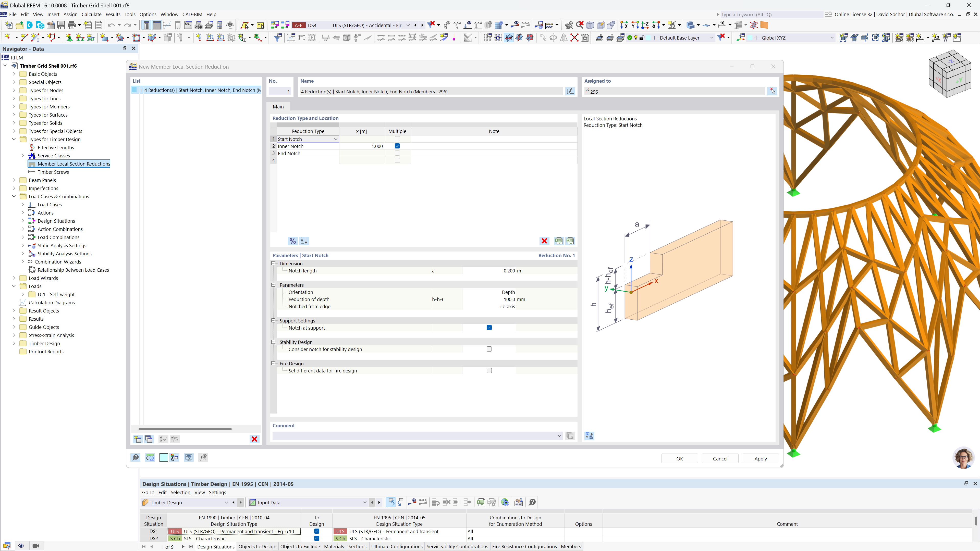
Task: Open the Reduction Type dropdown showing Start Notch
Action: click(335, 139)
